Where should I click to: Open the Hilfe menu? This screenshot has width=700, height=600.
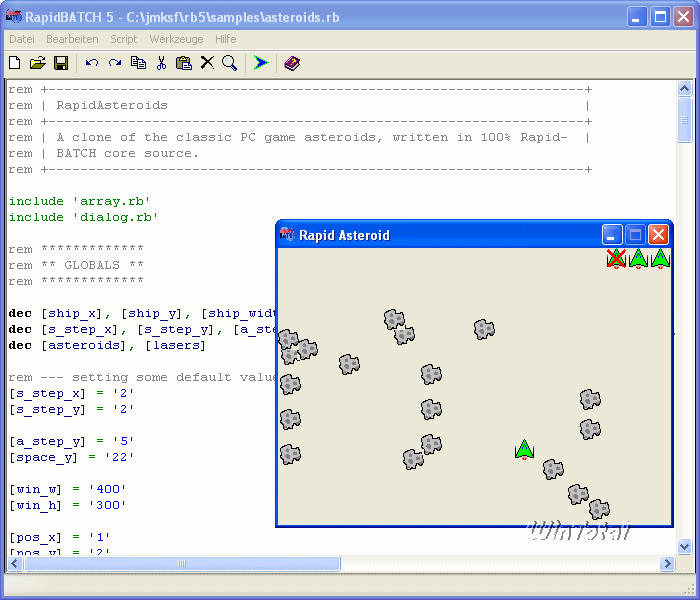[x=226, y=39]
